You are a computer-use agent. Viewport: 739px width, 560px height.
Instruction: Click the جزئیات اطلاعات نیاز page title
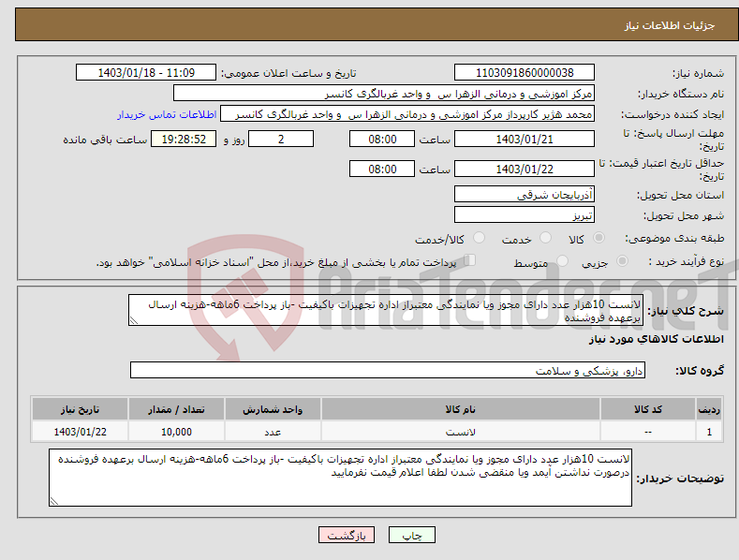point(670,25)
